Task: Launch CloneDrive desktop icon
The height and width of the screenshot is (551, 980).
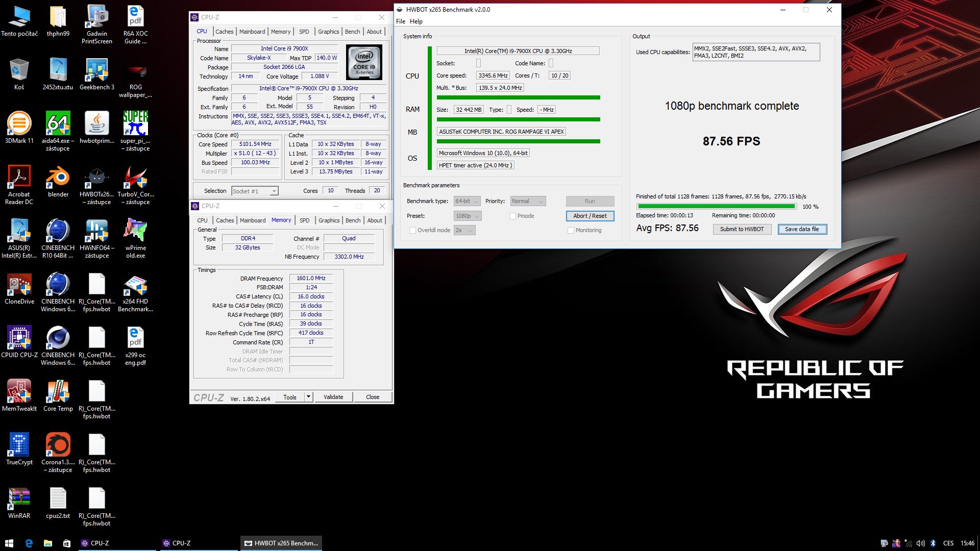Action: [x=19, y=288]
